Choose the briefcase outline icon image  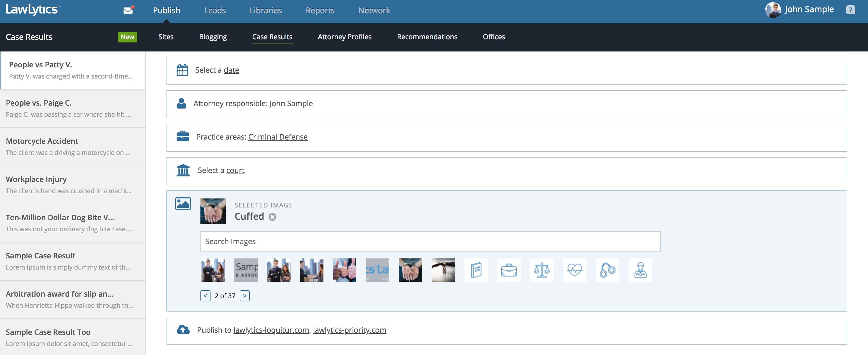509,270
